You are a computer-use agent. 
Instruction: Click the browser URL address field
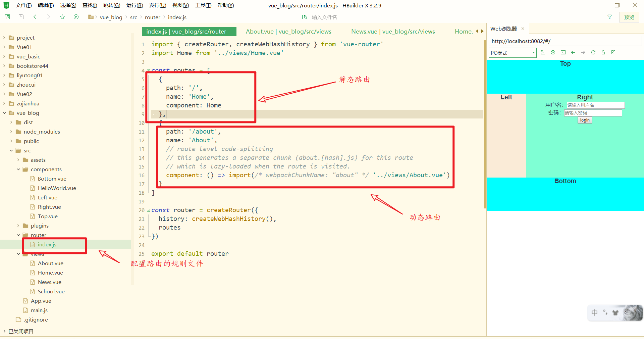click(x=565, y=41)
